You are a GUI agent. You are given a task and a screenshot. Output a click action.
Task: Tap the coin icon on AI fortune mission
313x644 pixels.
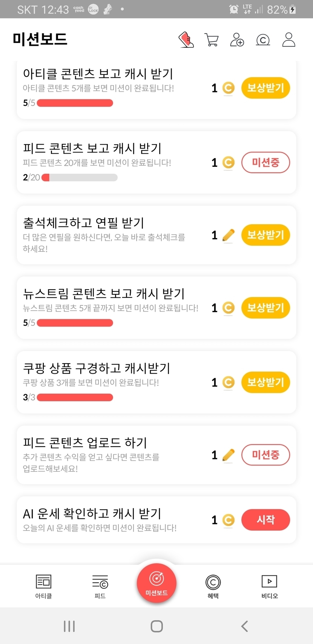(228, 520)
